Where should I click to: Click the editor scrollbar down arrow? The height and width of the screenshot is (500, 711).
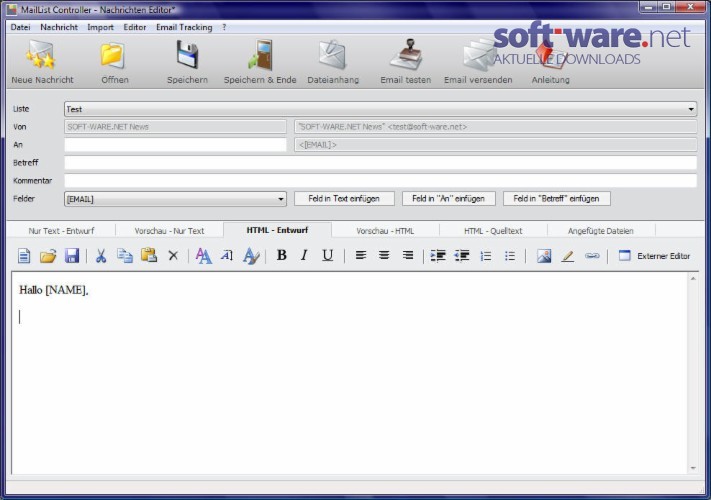(693, 468)
